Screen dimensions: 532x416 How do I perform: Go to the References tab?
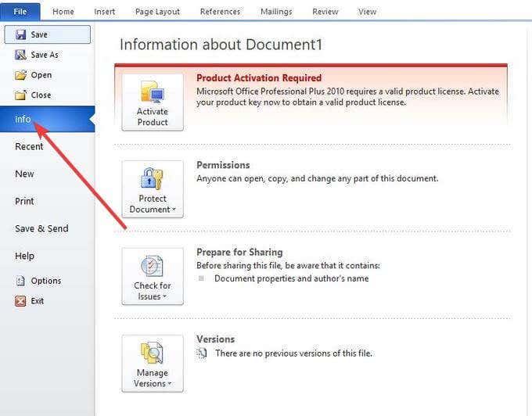coord(220,12)
